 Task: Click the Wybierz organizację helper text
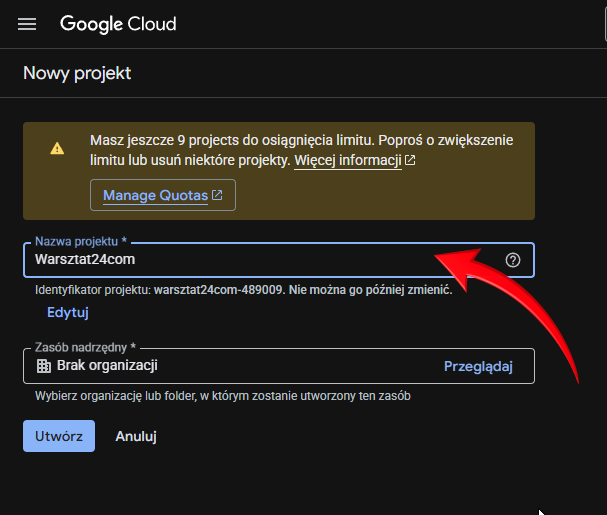224,395
